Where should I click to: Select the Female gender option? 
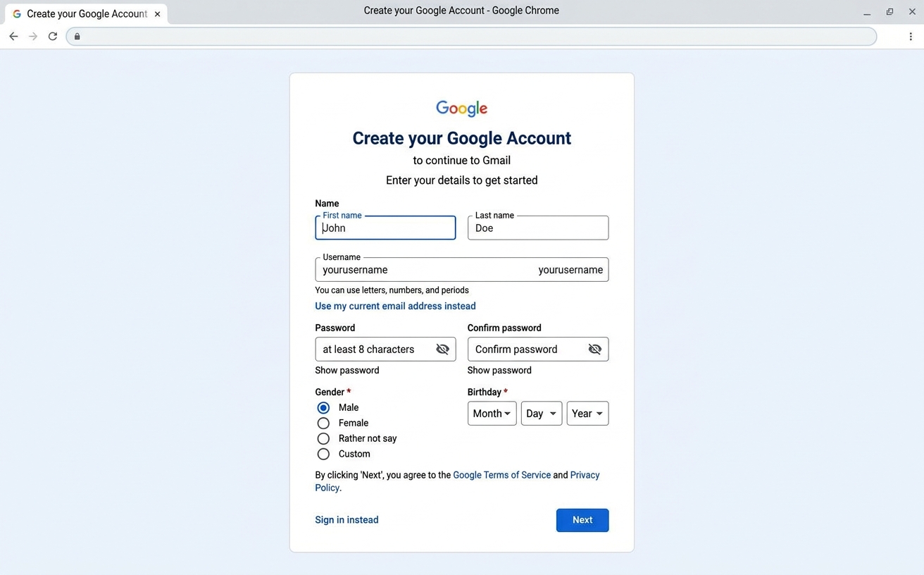[x=323, y=423]
